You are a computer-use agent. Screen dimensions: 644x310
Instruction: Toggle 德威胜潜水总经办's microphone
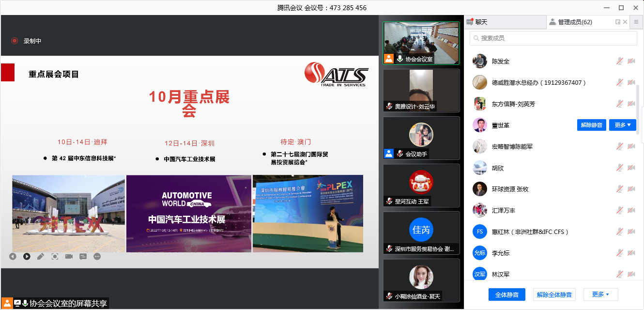(619, 82)
